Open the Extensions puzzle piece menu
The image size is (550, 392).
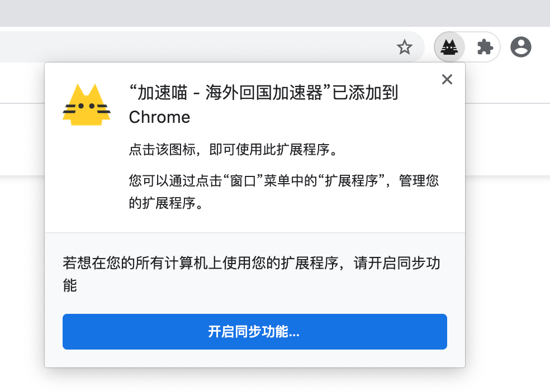pyautogui.click(x=485, y=47)
